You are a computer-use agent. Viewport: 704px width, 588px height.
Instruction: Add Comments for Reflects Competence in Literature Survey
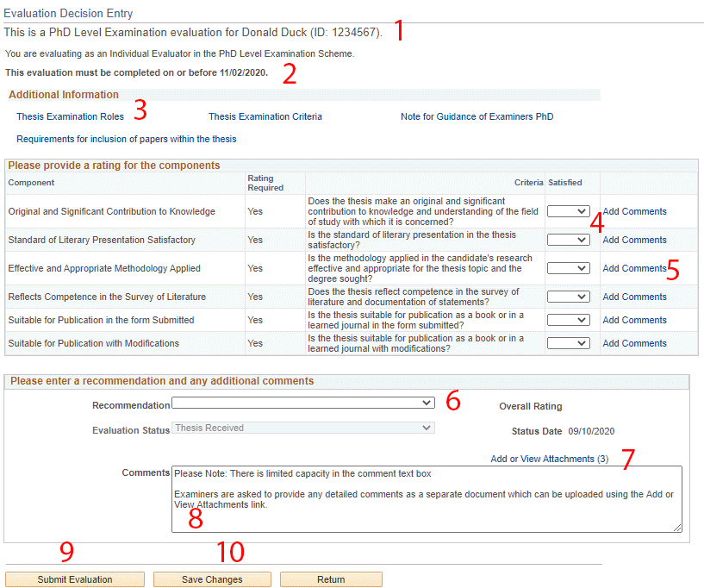point(634,297)
